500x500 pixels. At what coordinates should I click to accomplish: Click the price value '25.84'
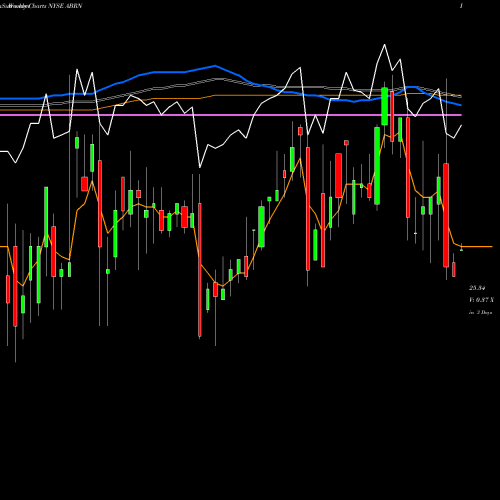tap(477, 288)
